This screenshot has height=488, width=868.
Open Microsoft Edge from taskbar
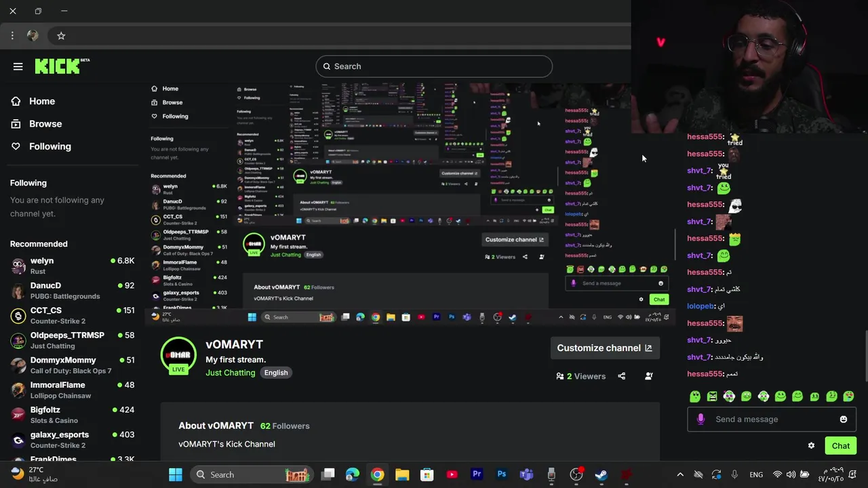(x=353, y=474)
